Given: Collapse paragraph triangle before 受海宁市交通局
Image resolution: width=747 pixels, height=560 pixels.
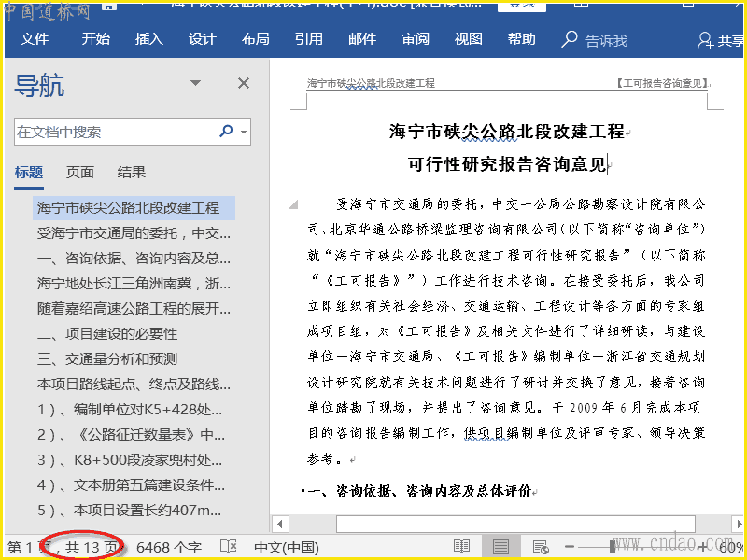Looking at the screenshot, I should (x=294, y=204).
